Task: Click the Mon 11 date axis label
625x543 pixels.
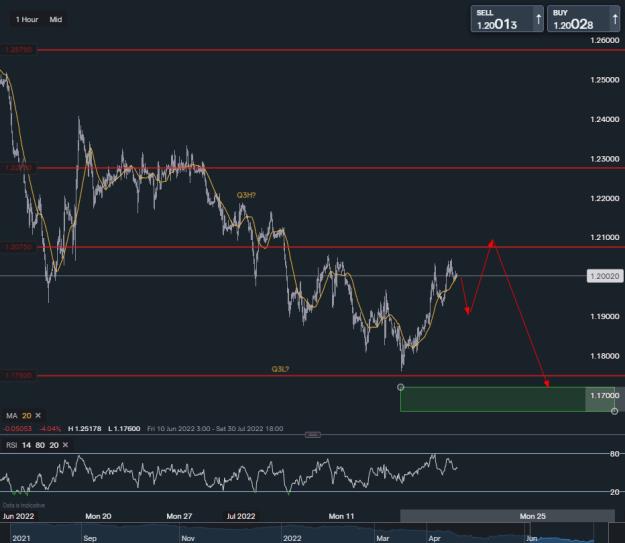Action: point(341,516)
